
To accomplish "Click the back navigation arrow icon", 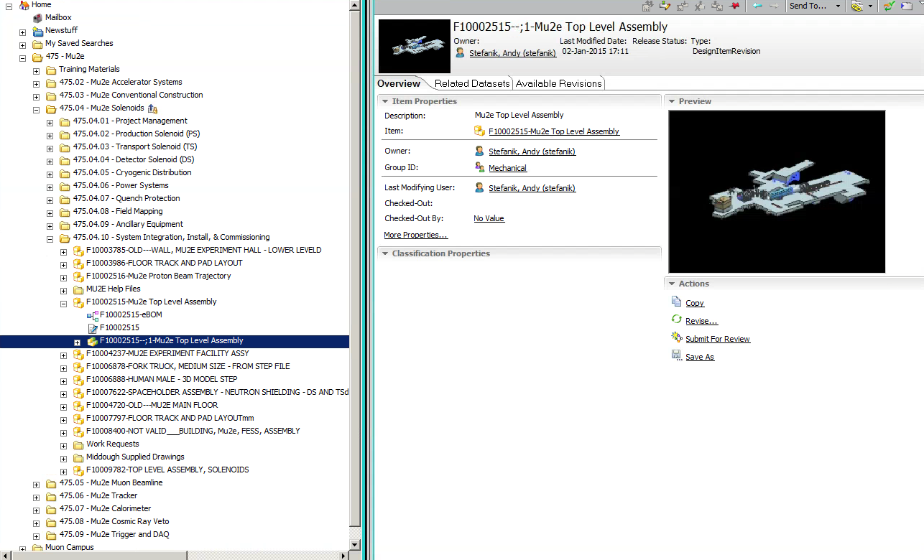I will pos(757,7).
